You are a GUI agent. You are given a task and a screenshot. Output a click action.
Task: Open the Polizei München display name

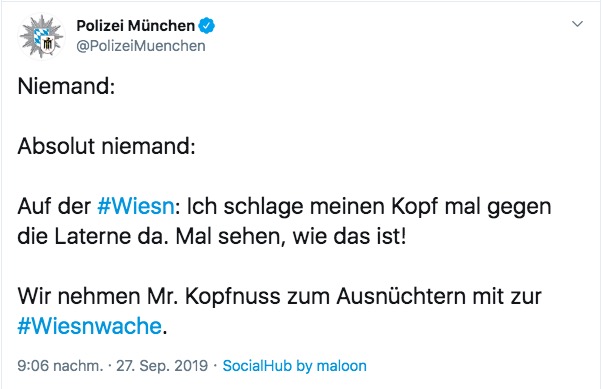pos(136,26)
